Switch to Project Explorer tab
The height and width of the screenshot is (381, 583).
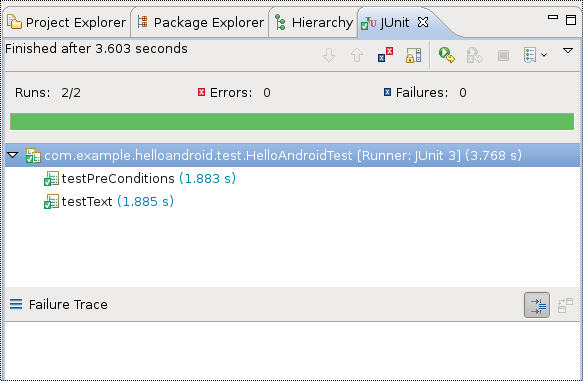[67, 23]
